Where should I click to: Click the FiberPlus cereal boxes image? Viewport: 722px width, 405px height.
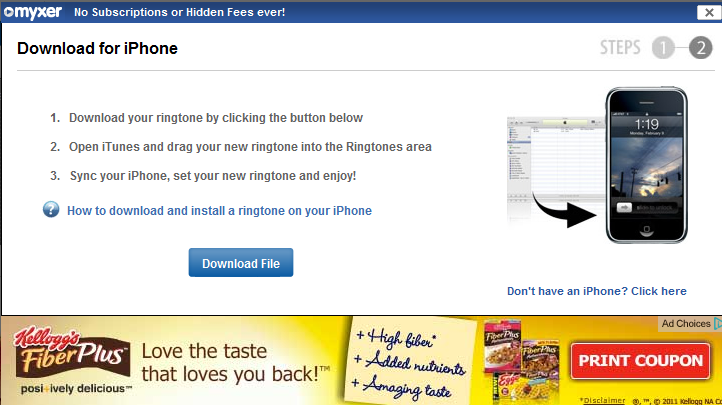pos(522,362)
